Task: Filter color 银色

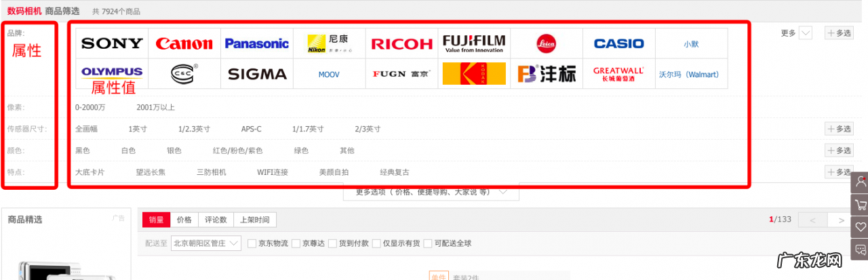Action: (x=174, y=151)
